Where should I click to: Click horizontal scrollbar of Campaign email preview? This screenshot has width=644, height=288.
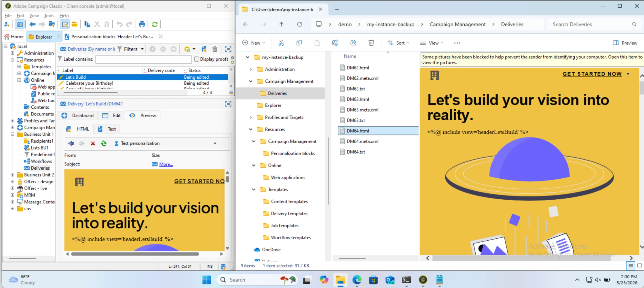point(135,254)
